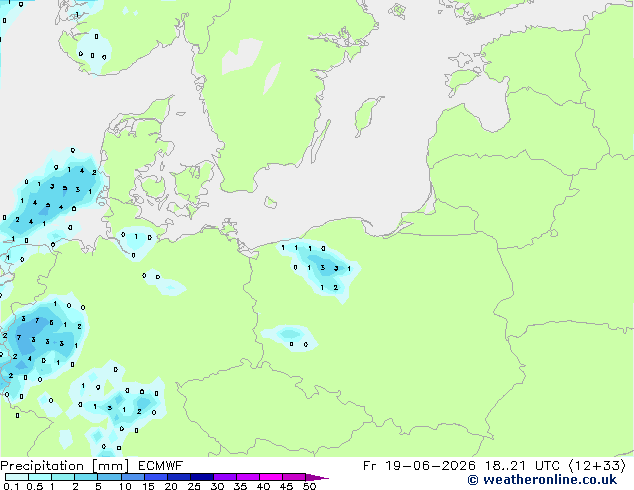634x490 pixels.
Task: Click the 45–50 mm legend color swatch
Action: coord(294,477)
